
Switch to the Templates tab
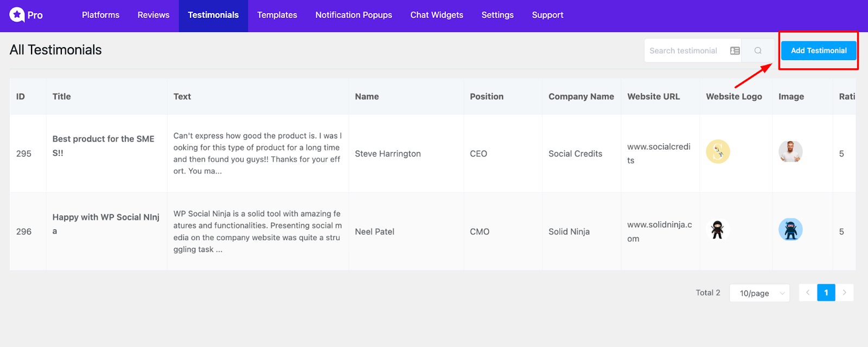coord(277,15)
